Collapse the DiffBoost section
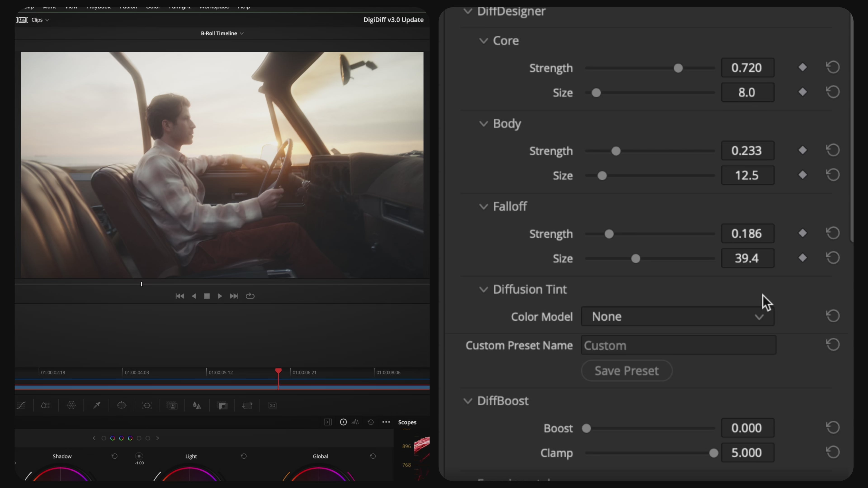 tap(468, 401)
